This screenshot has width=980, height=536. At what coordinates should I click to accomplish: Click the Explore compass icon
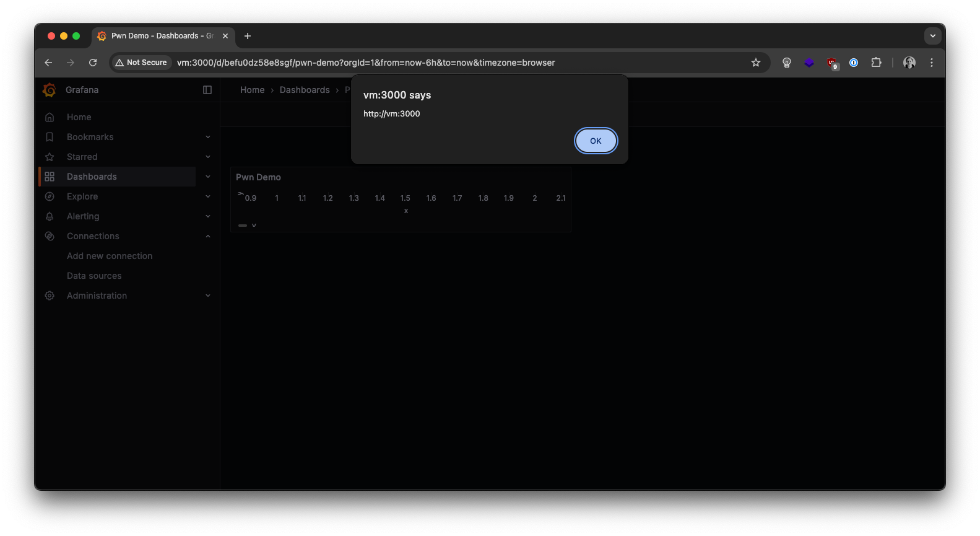50,196
